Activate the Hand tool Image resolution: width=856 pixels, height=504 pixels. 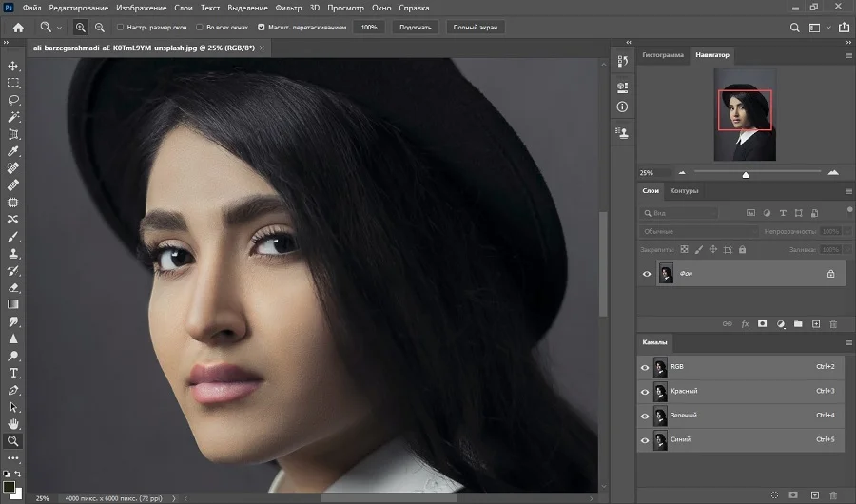coord(13,424)
